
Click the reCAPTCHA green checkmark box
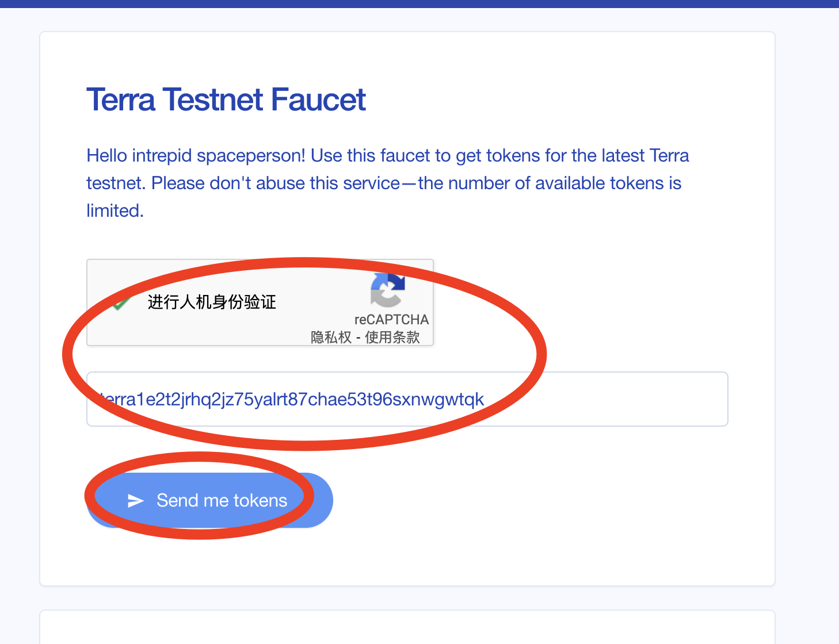pos(120,302)
